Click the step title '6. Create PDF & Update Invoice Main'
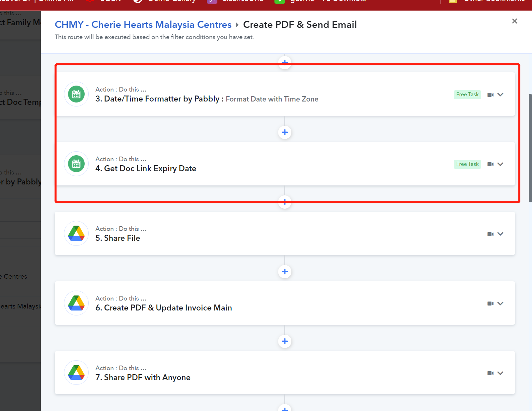The height and width of the screenshot is (411, 532). coord(164,308)
